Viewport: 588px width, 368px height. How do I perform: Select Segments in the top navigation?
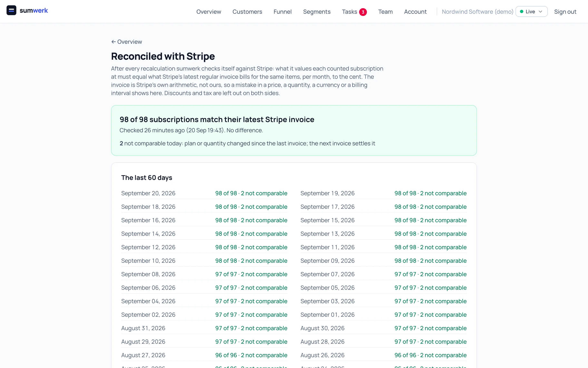[317, 12]
